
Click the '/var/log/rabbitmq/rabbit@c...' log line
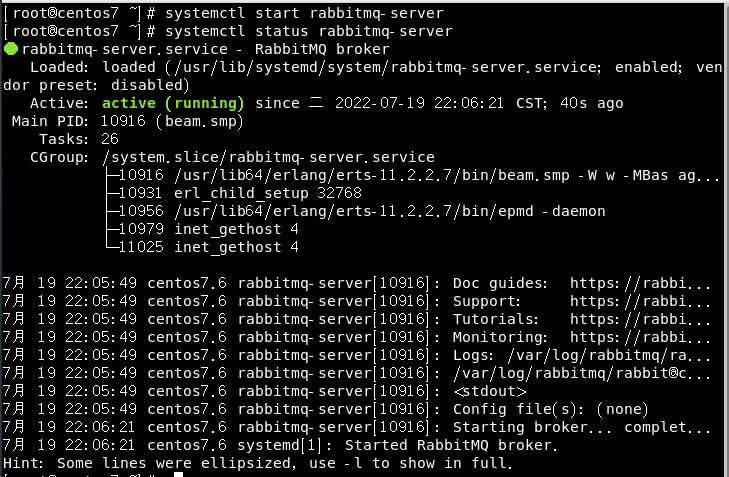[x=357, y=373]
